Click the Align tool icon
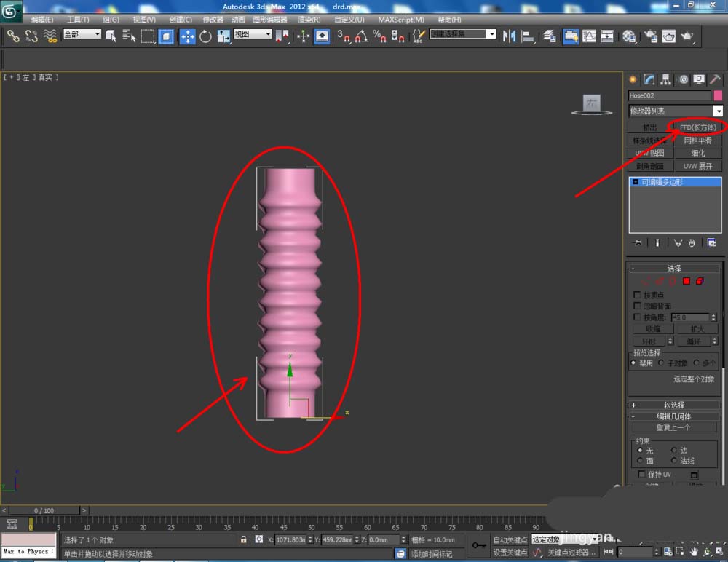 527,36
